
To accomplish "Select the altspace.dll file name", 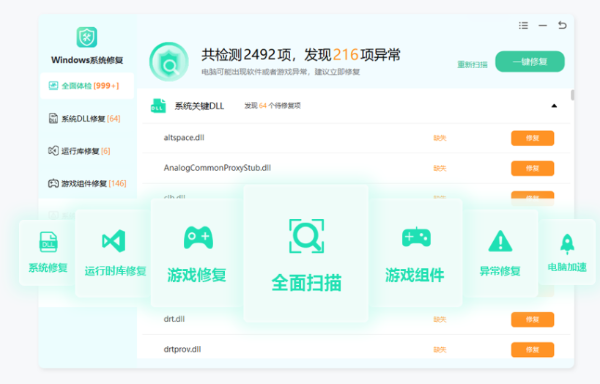I will (x=184, y=138).
